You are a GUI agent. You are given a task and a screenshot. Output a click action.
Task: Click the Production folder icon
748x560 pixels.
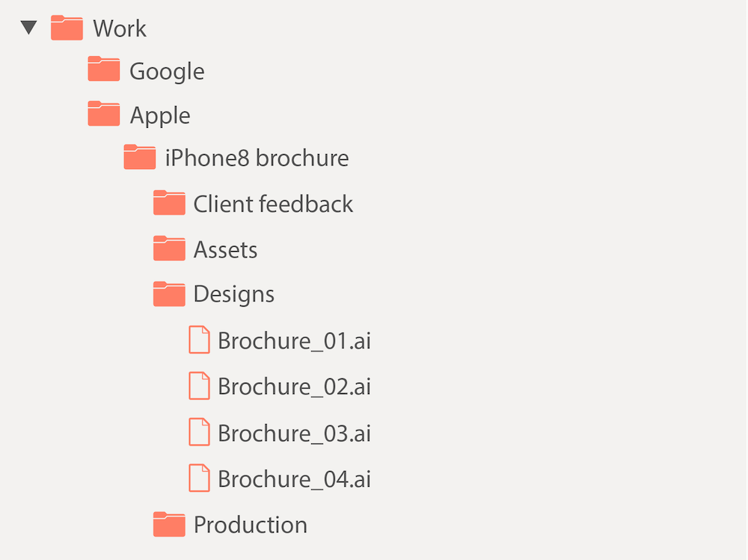[169, 525]
